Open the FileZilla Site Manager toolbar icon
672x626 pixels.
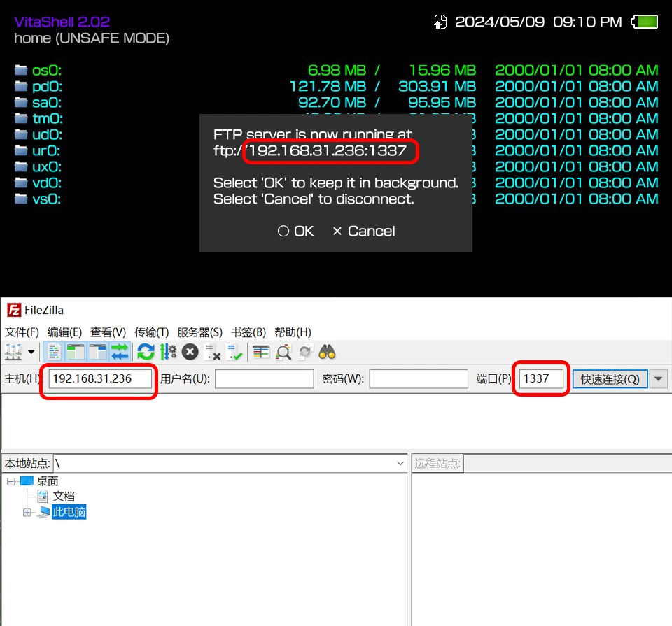[13, 352]
